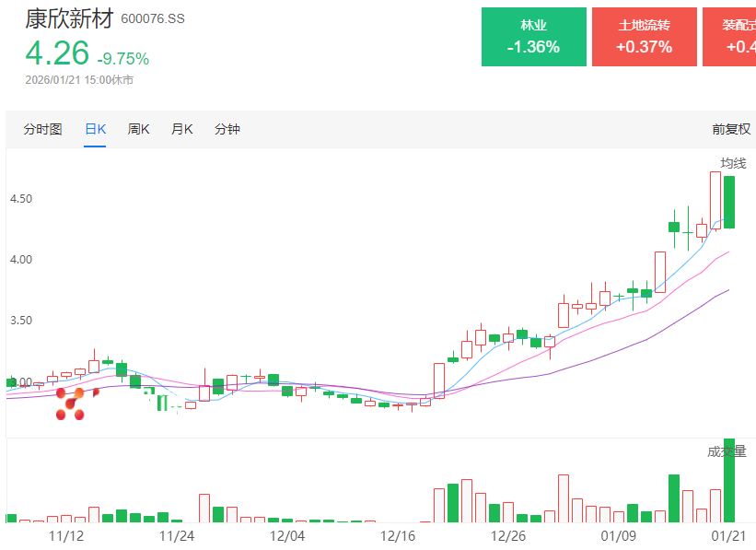Image resolution: width=756 pixels, height=550 pixels.
Task: Open the 周K weekly chart tab
Action: (x=138, y=129)
